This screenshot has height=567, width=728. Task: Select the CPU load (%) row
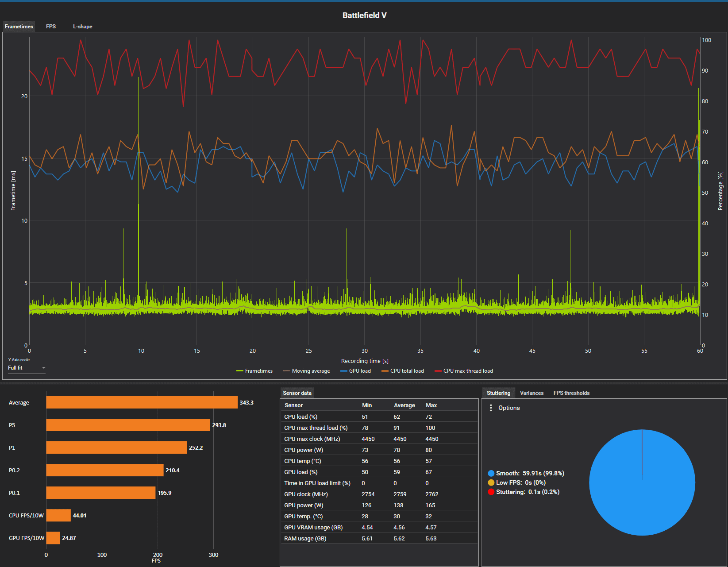379,417
